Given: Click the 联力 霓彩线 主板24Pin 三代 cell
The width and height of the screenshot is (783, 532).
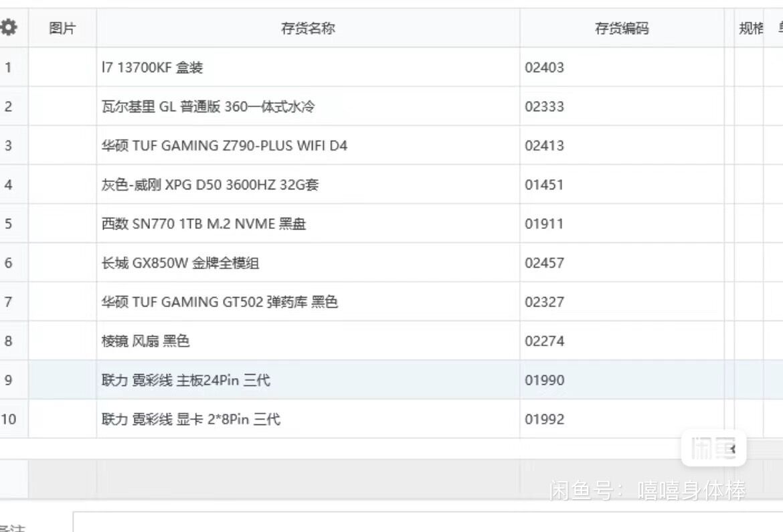Looking at the screenshot, I should coord(185,380).
